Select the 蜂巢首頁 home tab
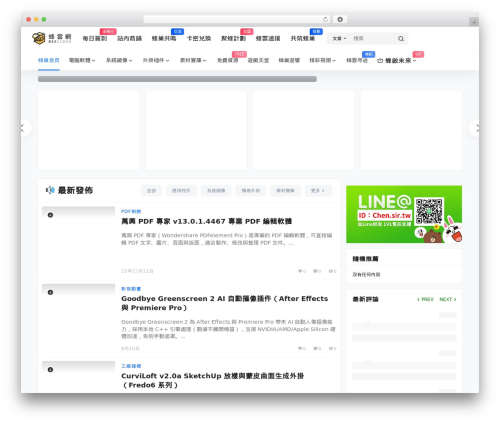Screen dimensions: 500x423 (x=49, y=60)
